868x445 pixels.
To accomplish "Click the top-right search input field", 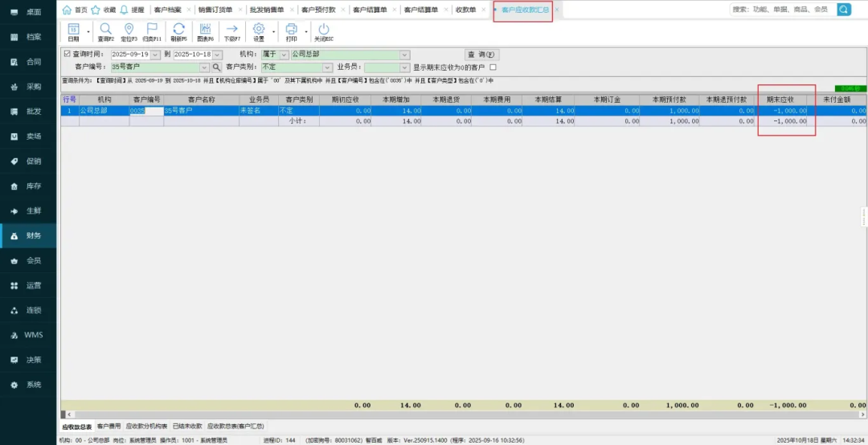I will (780, 10).
